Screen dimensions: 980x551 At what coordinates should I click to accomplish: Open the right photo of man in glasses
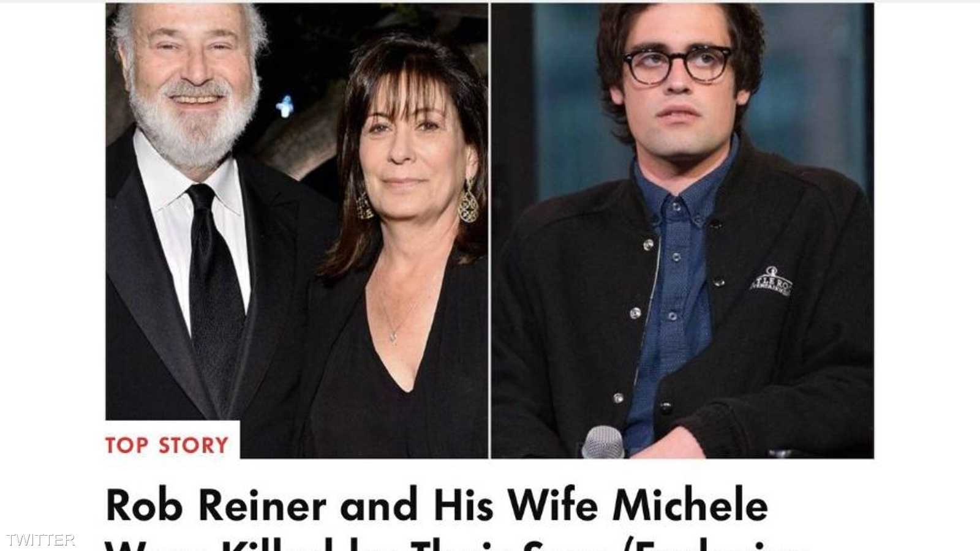[682, 231]
